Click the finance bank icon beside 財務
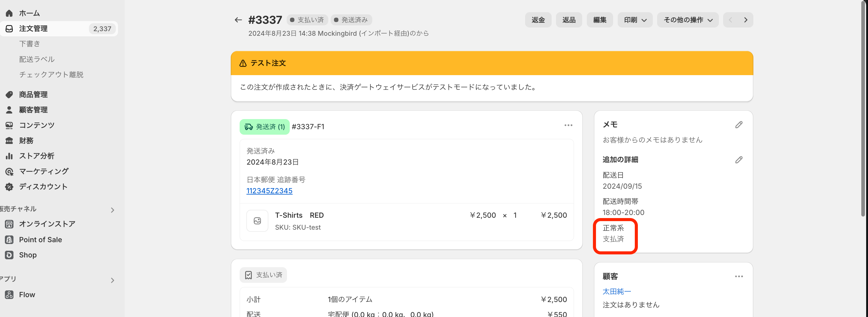This screenshot has width=868, height=317. [x=9, y=140]
